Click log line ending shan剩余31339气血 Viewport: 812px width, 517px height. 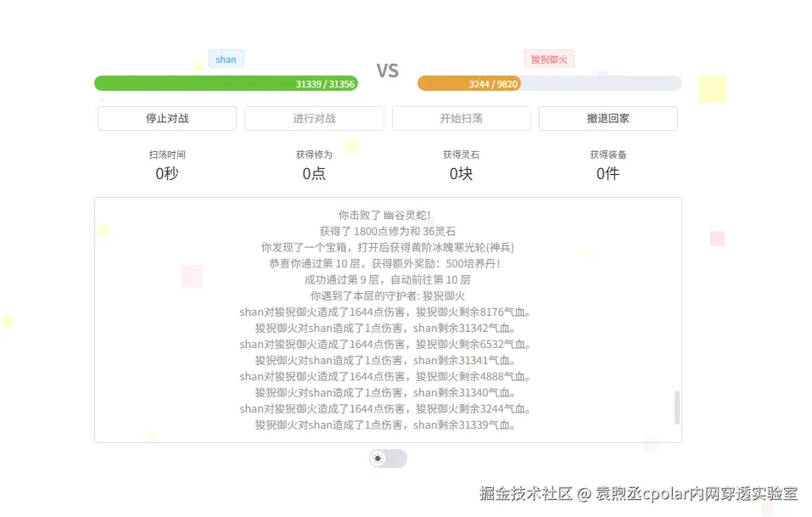pos(384,424)
